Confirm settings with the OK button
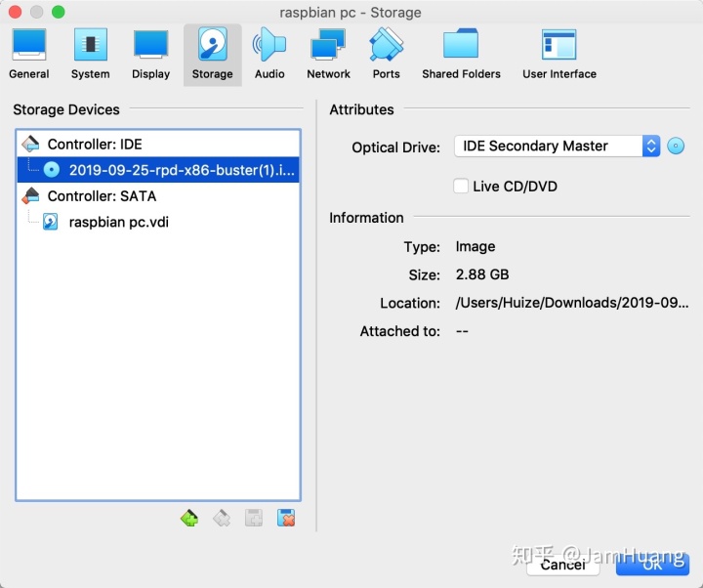 pyautogui.click(x=652, y=565)
